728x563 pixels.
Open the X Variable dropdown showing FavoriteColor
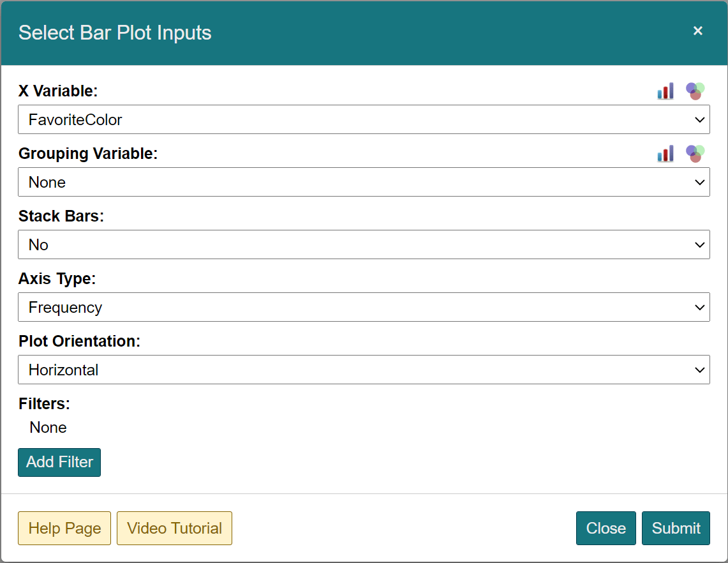coord(364,119)
